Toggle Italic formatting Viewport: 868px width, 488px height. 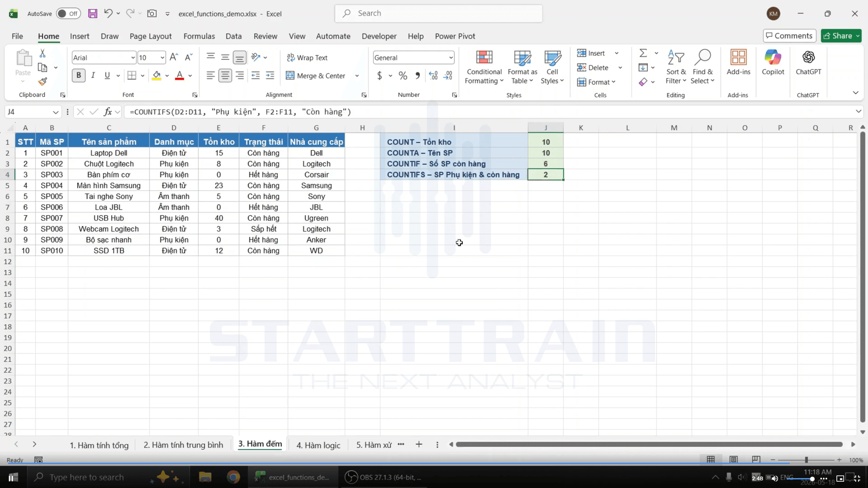93,76
